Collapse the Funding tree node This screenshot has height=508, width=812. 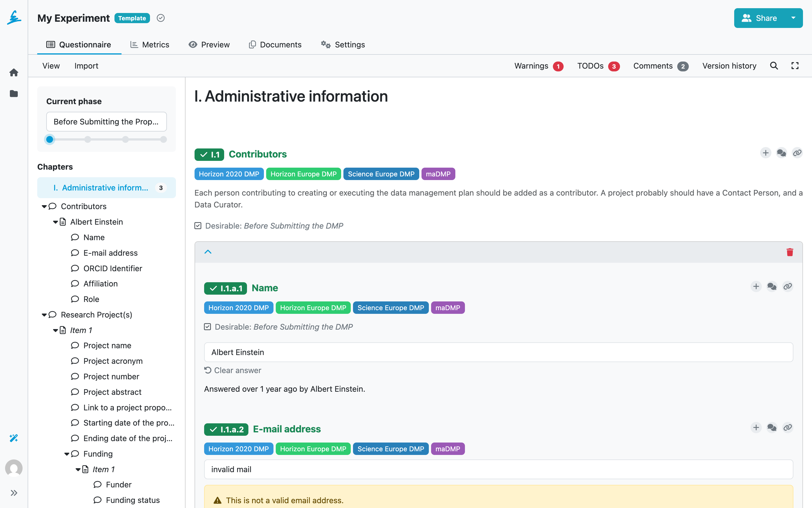[x=67, y=454]
